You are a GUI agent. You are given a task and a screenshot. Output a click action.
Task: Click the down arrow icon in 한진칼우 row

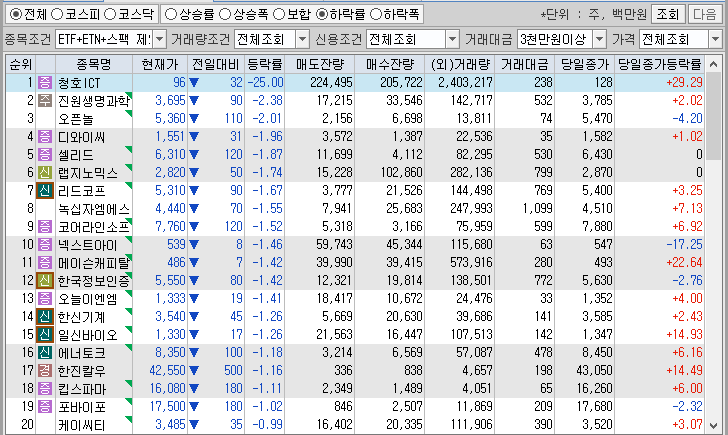194,370
